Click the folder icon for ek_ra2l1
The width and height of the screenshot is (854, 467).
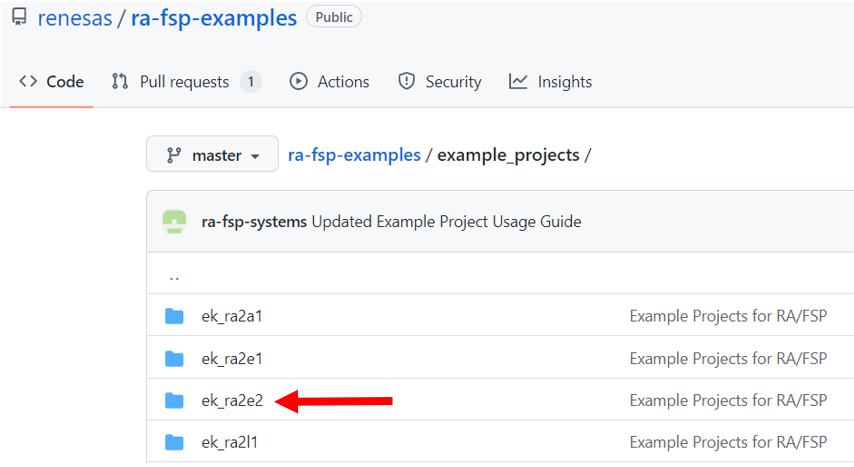point(174,442)
